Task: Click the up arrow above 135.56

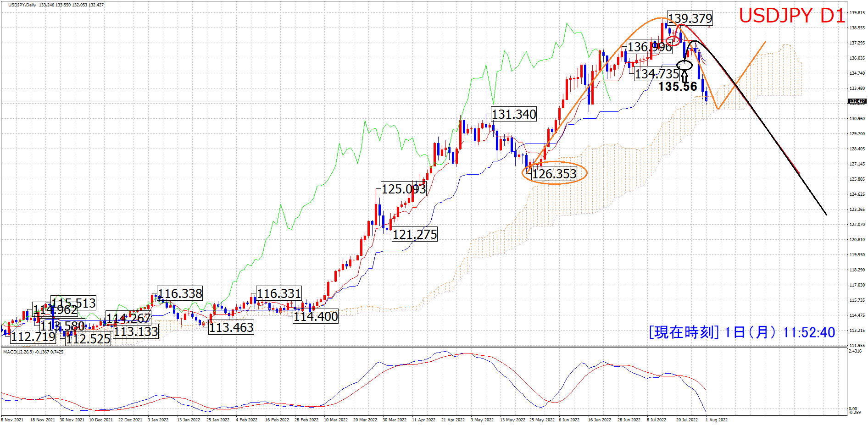Action: tap(685, 75)
